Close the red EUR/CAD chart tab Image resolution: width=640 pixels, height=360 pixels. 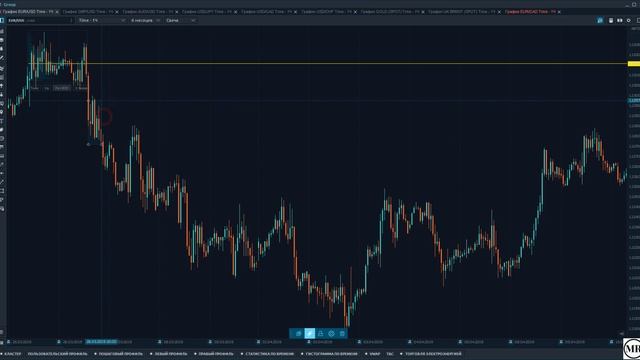559,12
